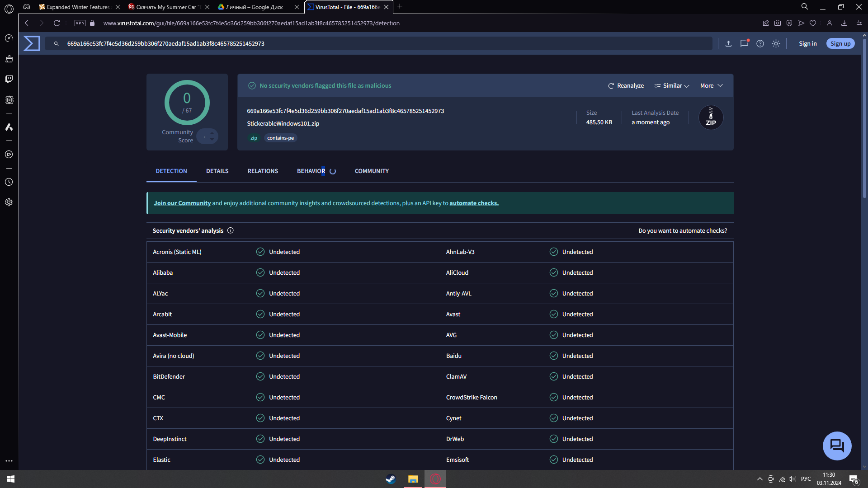The height and width of the screenshot is (488, 868).
Task: Open Settings gear in Opera sidebar
Action: (9, 202)
